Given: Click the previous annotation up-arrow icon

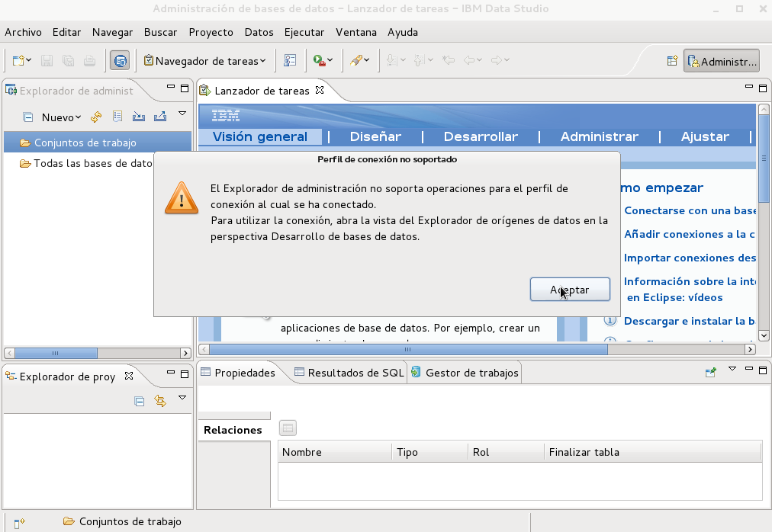Looking at the screenshot, I should pos(419,60).
